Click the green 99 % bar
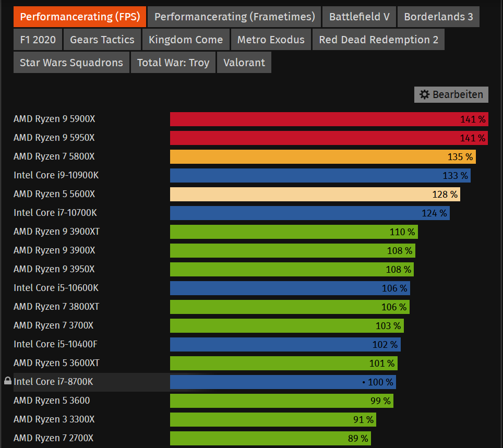 (x=282, y=401)
